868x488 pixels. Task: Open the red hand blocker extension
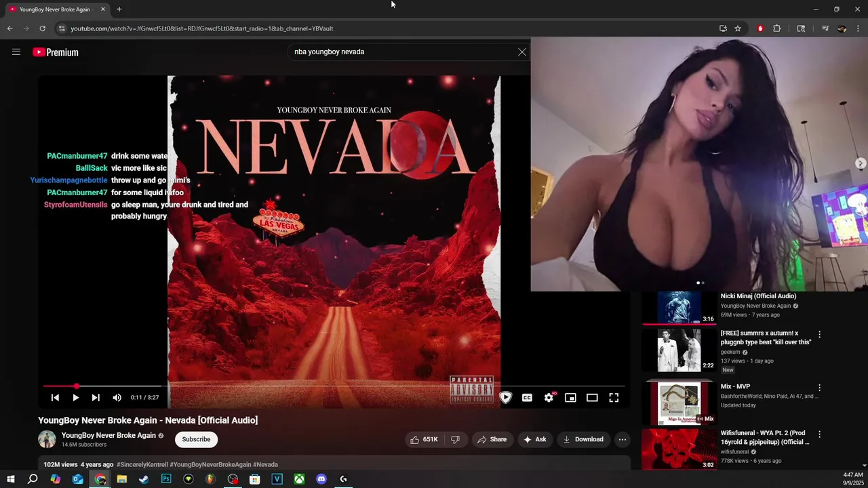[x=760, y=28]
